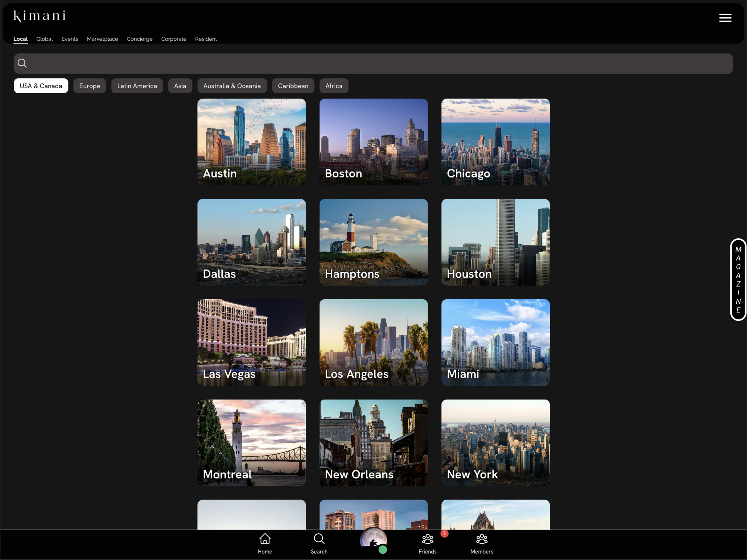Viewport: 747px width, 560px height.
Task: Click the Kimani logo
Action: point(40,16)
